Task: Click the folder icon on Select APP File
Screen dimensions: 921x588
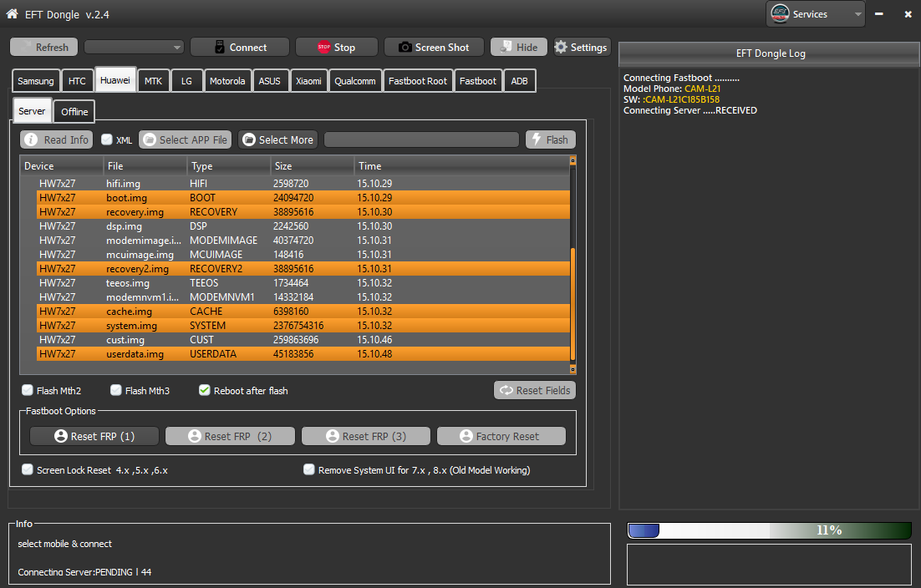Action: tap(150, 139)
